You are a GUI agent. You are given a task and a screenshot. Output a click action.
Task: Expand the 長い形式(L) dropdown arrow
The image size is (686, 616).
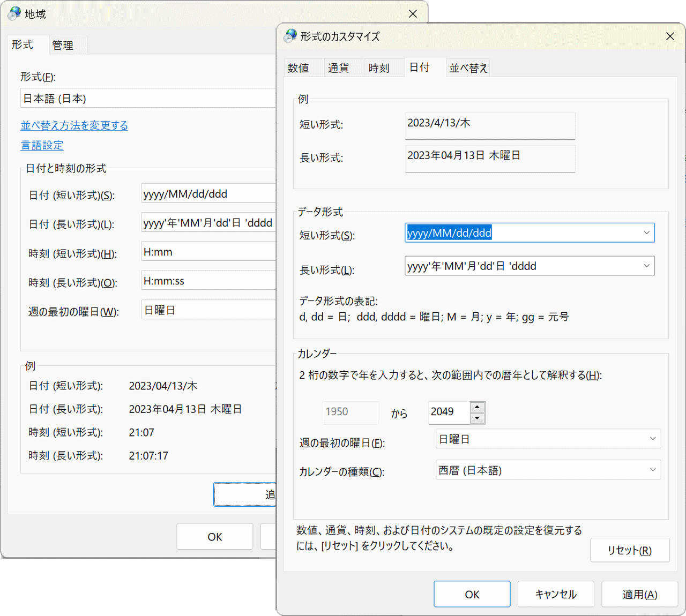[x=646, y=266]
